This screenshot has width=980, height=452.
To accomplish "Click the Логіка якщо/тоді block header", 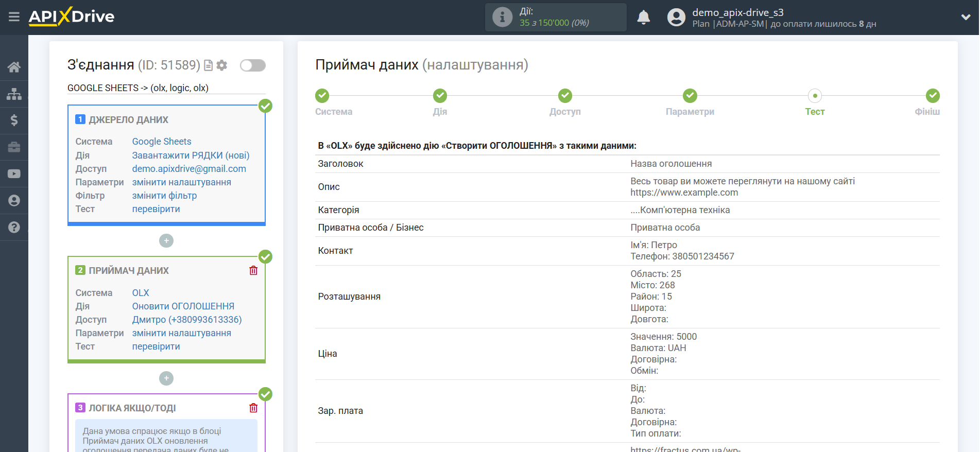I will point(132,408).
